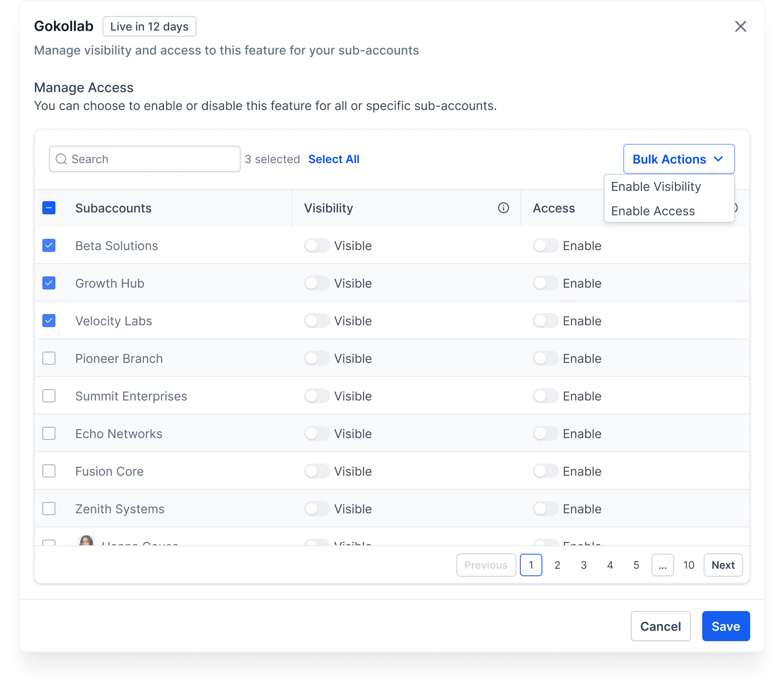Click the Subaccounts header select checkbox
Image resolution: width=784 pixels, height=690 pixels.
tap(49, 208)
